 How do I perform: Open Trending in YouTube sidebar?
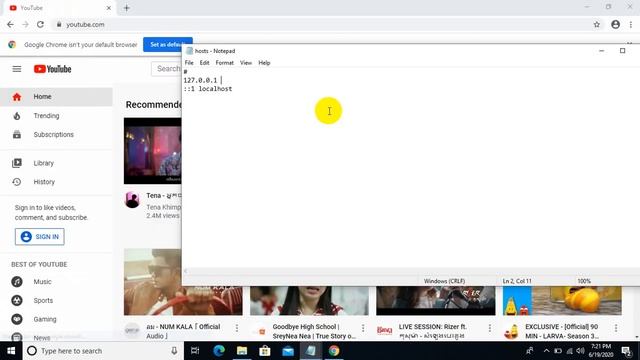(x=56, y=116)
